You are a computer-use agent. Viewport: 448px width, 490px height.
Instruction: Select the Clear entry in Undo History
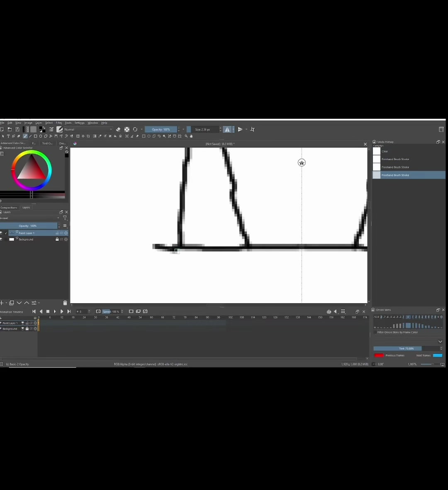coord(409,151)
